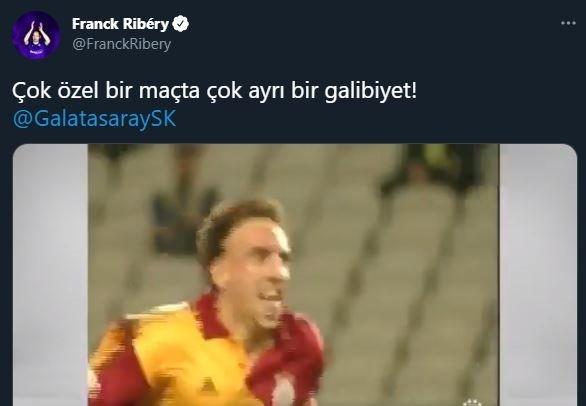Click the blue verified checkmark badge
The height and width of the screenshot is (406, 586).
click(181, 24)
